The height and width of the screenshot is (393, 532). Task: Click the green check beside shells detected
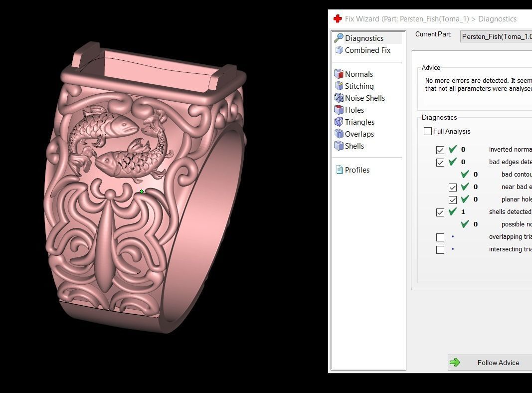pyautogui.click(x=453, y=211)
